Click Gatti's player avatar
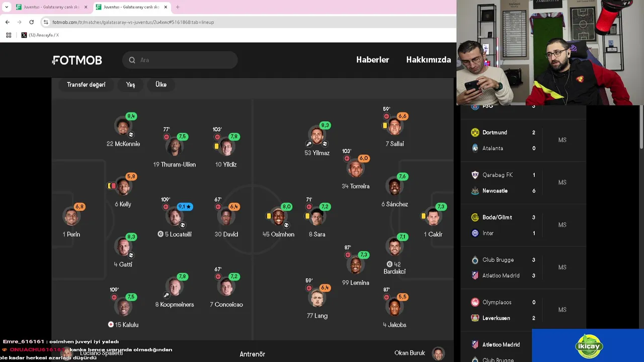Screen dimensions: 644x362 (123, 247)
